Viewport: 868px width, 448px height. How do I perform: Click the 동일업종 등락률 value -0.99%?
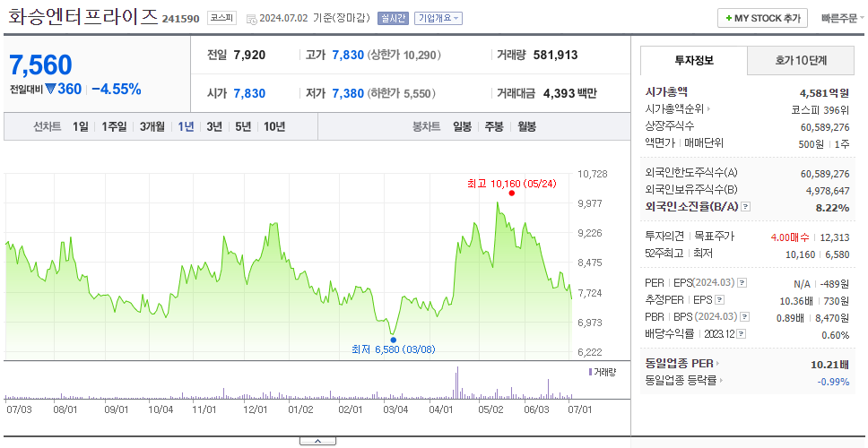pyautogui.click(x=834, y=382)
